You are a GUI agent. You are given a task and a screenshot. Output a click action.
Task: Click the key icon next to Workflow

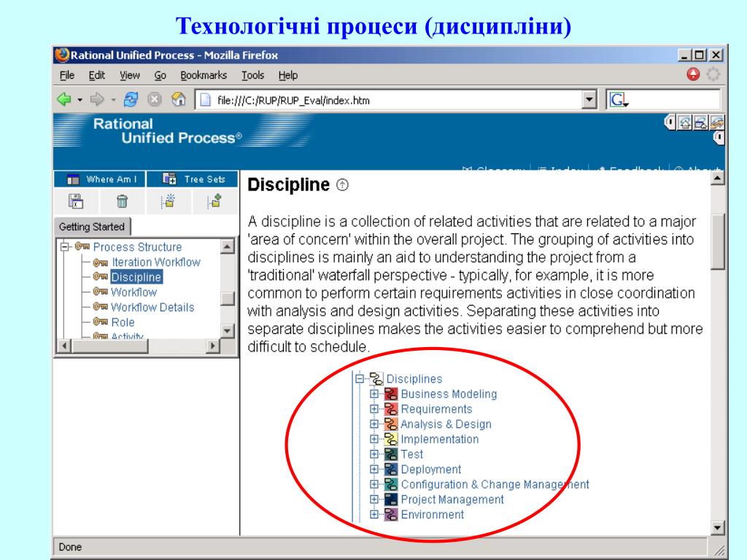[x=100, y=292]
